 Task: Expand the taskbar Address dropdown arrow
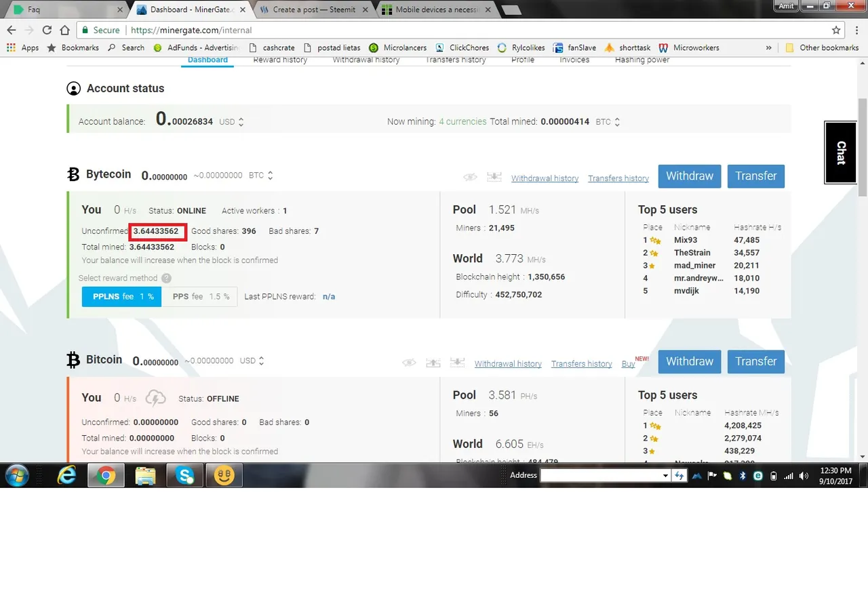click(665, 476)
